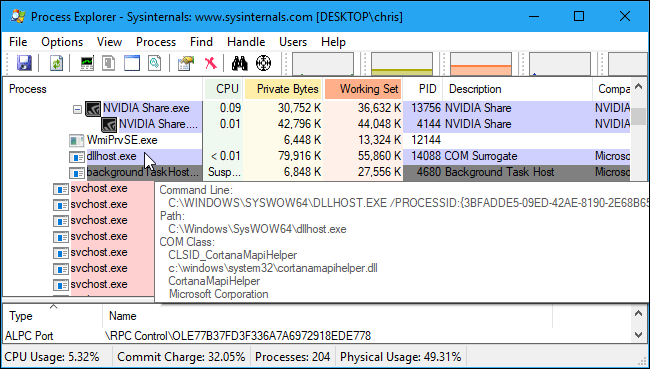The height and width of the screenshot is (369, 650).
Task: Toggle the Show Lower Pane icon
Action: click(132, 63)
